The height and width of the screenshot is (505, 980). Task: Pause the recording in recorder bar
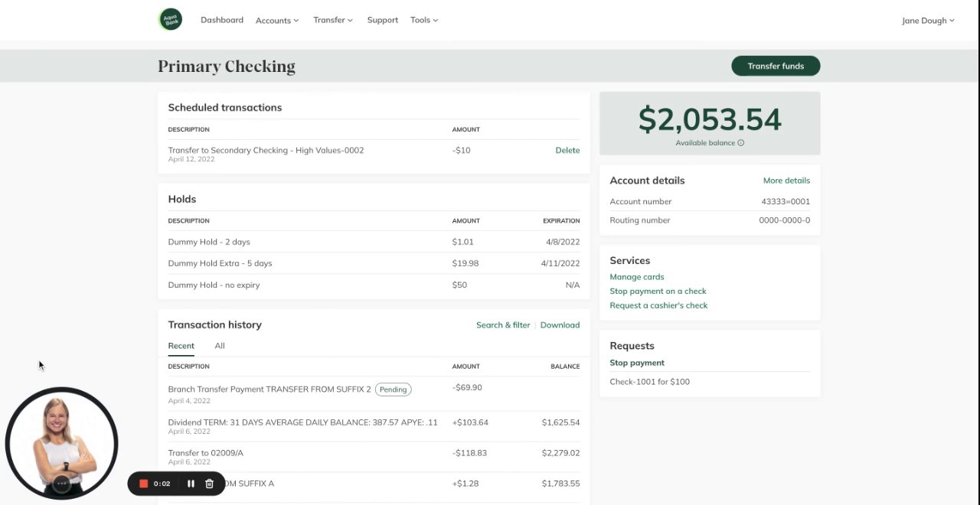click(191, 484)
